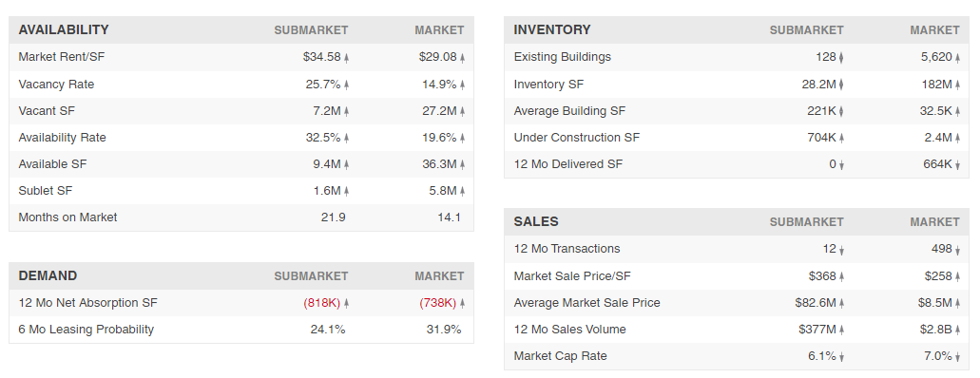Image resolution: width=980 pixels, height=378 pixels.
Task: Click the SUBMARKET column header in Inventory
Action: pyautogui.click(x=806, y=30)
